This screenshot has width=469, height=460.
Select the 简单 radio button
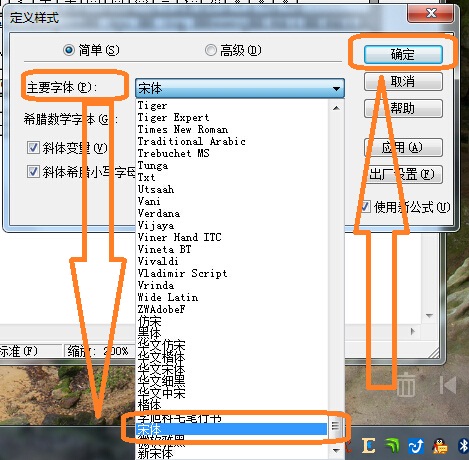click(x=69, y=50)
